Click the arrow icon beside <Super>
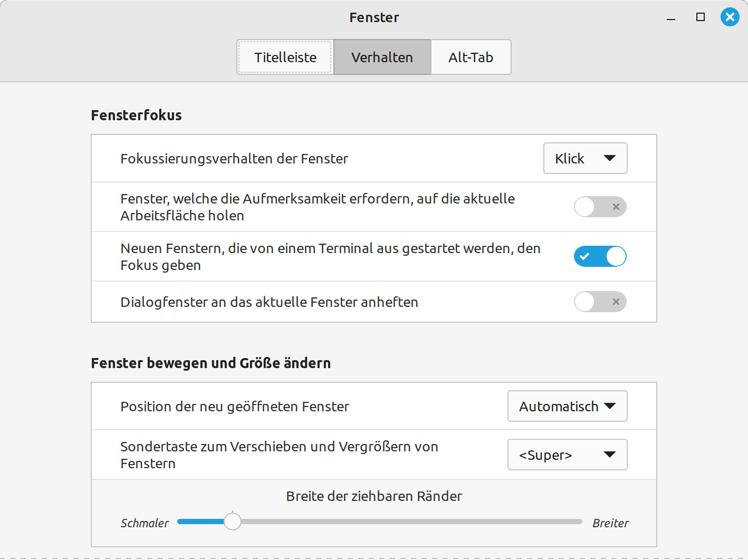Viewport: 748px width, 560px height. tap(610, 455)
